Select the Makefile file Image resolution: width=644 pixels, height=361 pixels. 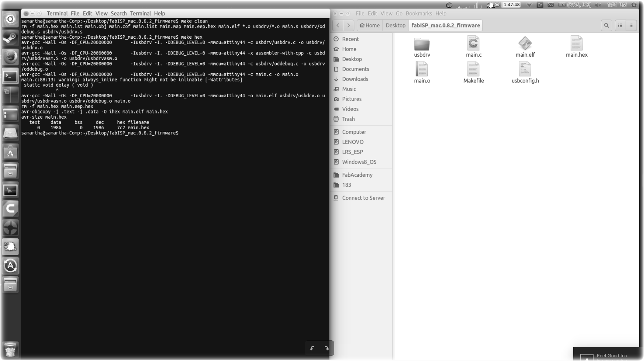[473, 73]
